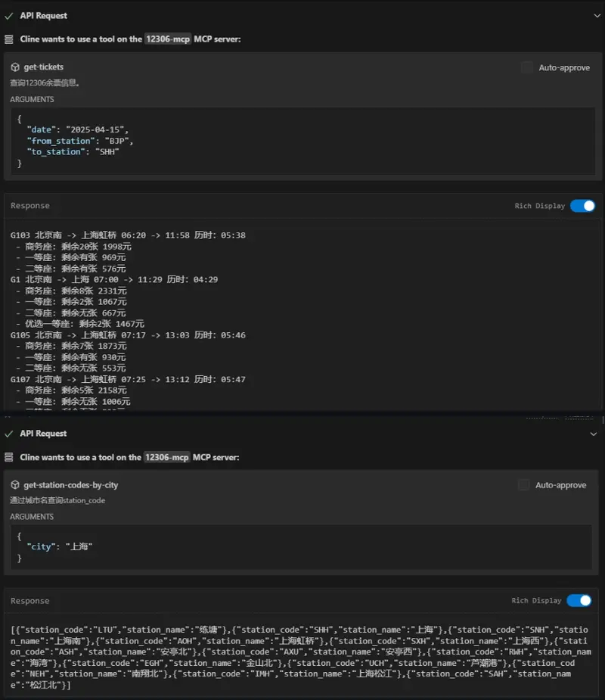Click the description "通过城市名查询station_code"

click(x=57, y=500)
